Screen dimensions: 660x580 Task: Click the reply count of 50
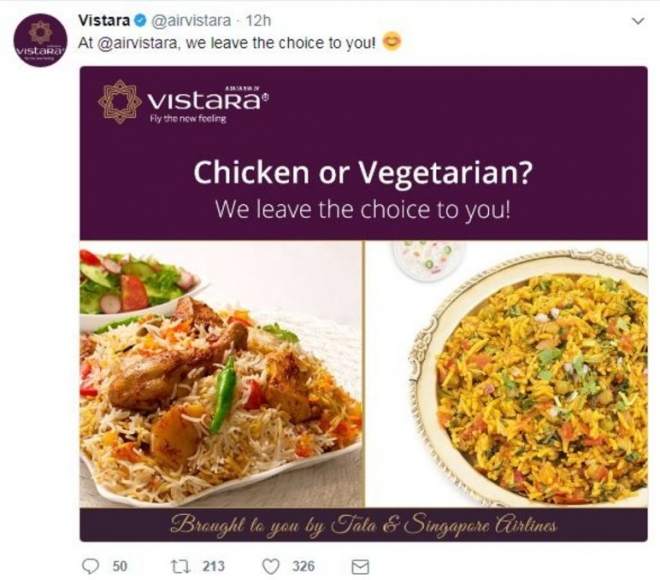coord(119,567)
